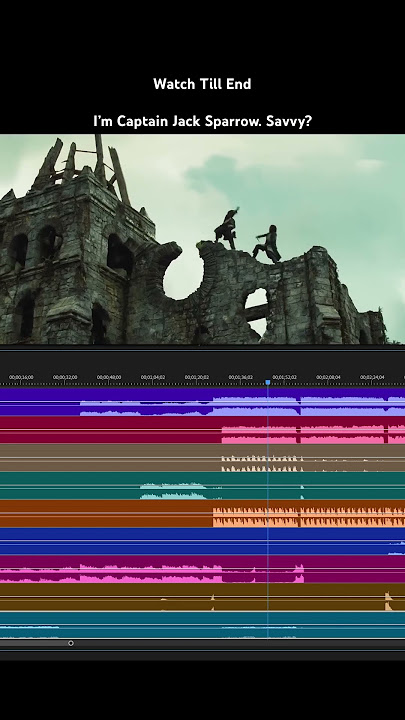Screen dimensions: 405x720
Task: Click the 'I'm Captain Jack Sparrow. Savvy?' caption
Action: click(x=202, y=121)
